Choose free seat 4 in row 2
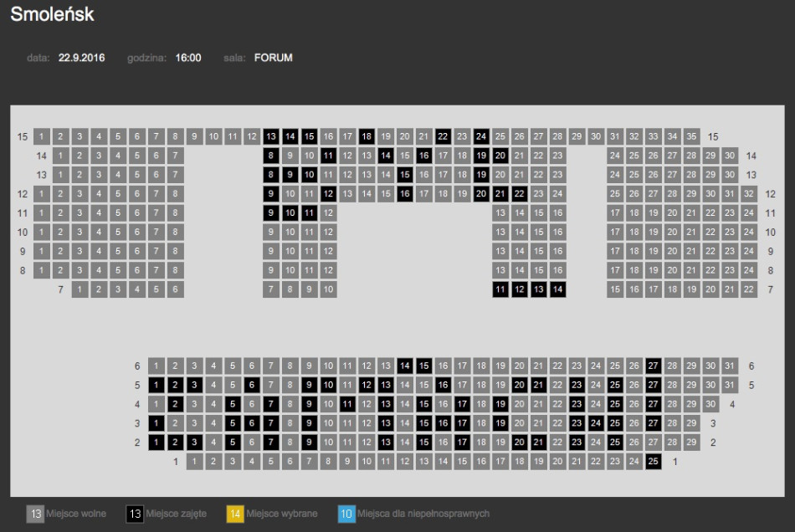Image resolution: width=795 pixels, height=532 pixels. coord(213,442)
